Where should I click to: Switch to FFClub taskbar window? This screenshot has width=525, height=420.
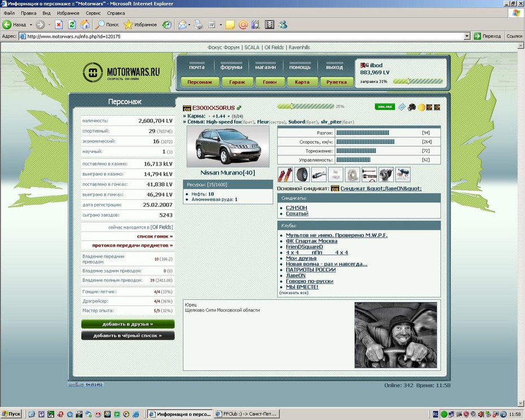pyautogui.click(x=247, y=414)
